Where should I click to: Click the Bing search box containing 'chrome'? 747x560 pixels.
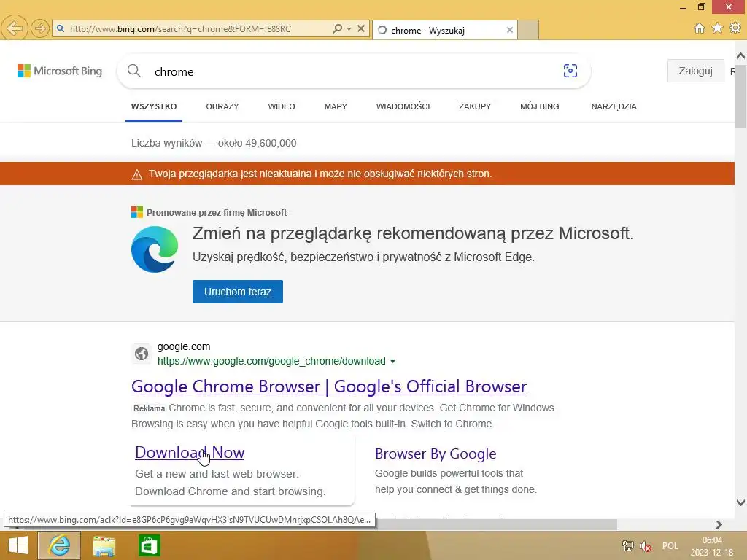352,71
